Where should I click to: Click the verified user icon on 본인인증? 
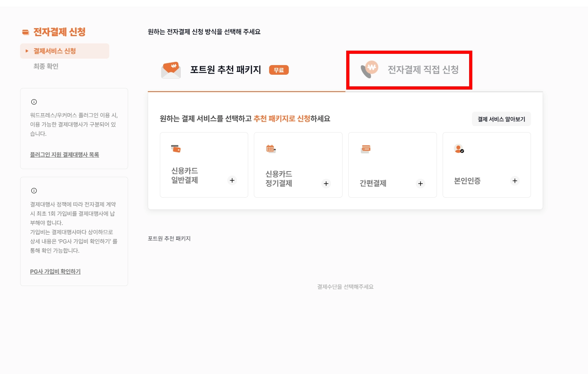[x=459, y=149]
